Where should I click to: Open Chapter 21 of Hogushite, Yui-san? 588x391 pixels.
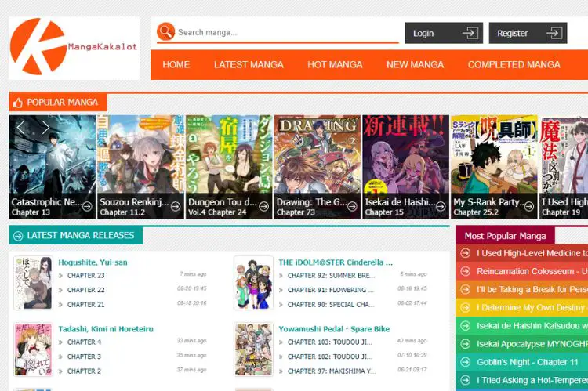(86, 305)
